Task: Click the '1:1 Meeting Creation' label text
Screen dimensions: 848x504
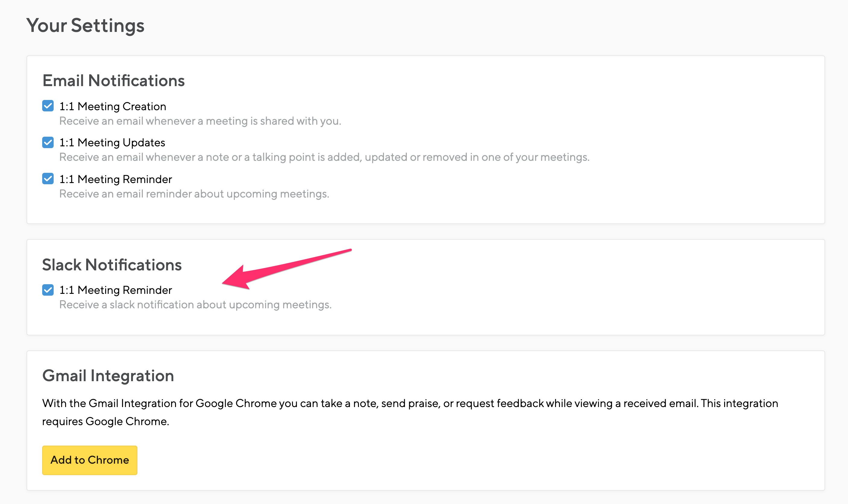Action: point(113,106)
